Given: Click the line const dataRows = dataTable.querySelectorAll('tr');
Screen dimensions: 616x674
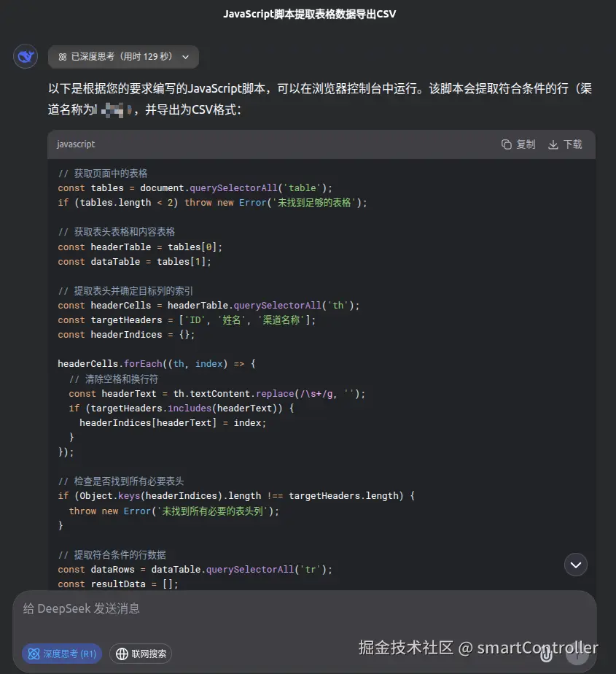Looking at the screenshot, I should click(x=195, y=569).
